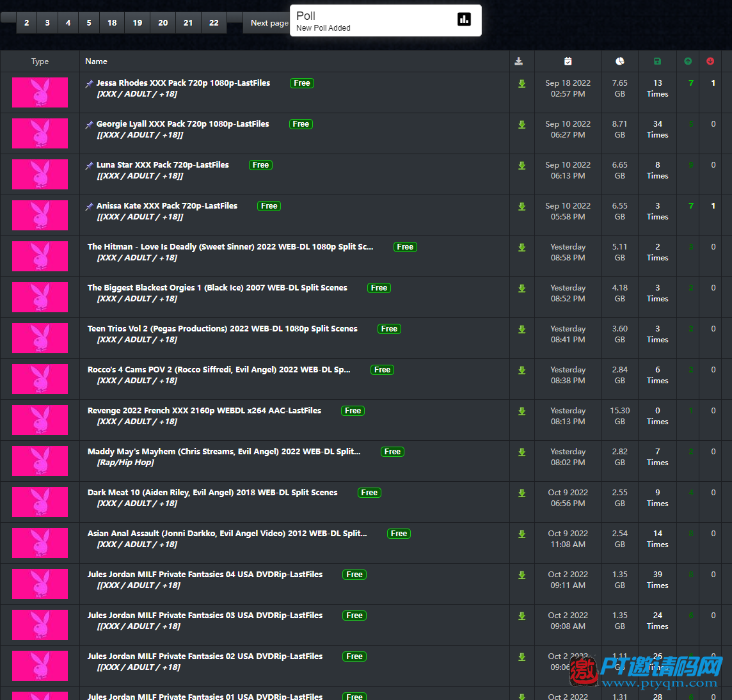Click category thumbnail for Jessa Rhodes row

[40, 93]
